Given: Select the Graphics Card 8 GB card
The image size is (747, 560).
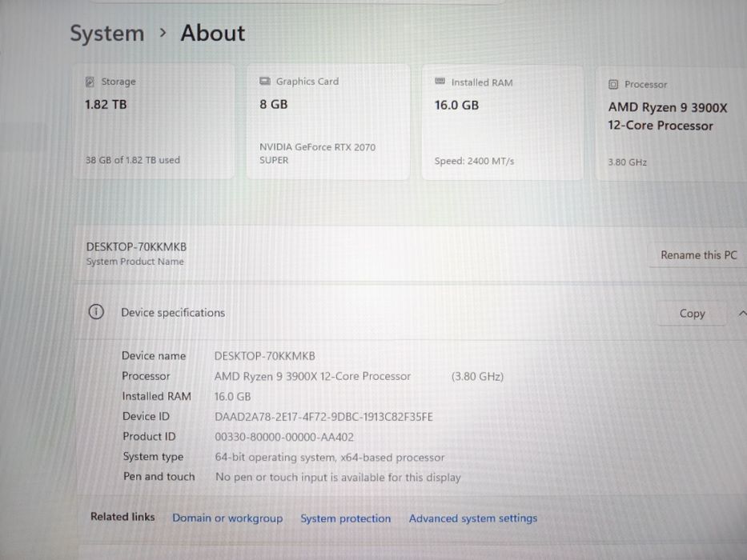Looking at the screenshot, I should point(328,122).
